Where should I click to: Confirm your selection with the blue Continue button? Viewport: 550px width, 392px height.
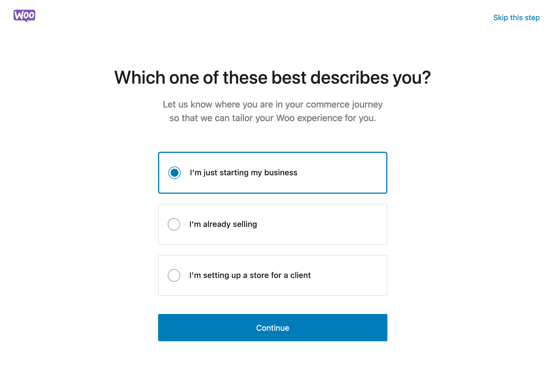[x=272, y=328]
